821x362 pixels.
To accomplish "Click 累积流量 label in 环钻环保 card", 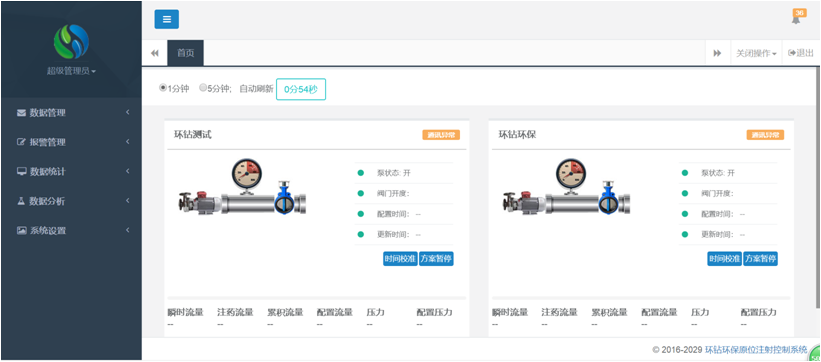I will [609, 312].
